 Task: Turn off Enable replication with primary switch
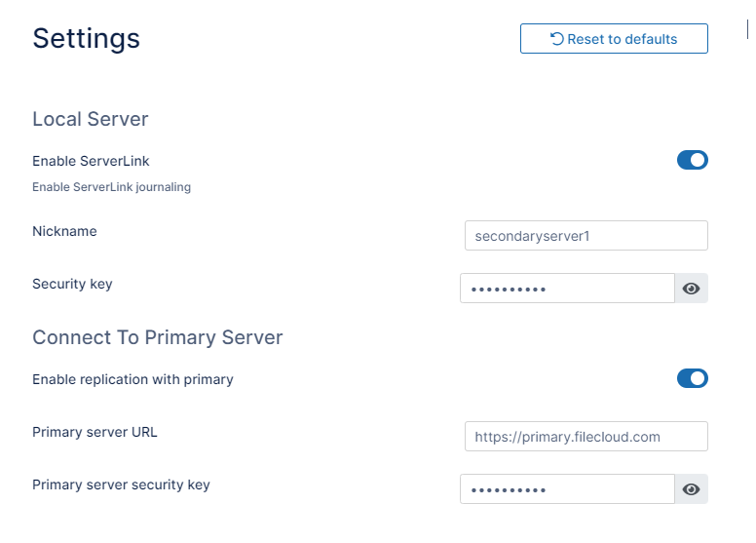[x=692, y=378]
